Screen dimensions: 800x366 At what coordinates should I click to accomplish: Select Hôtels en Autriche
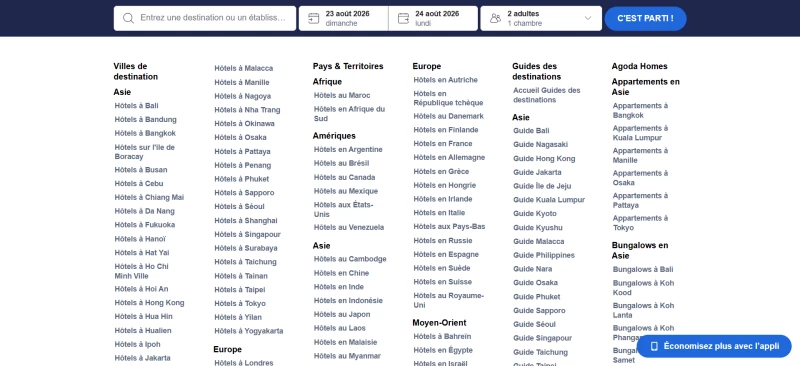445,80
